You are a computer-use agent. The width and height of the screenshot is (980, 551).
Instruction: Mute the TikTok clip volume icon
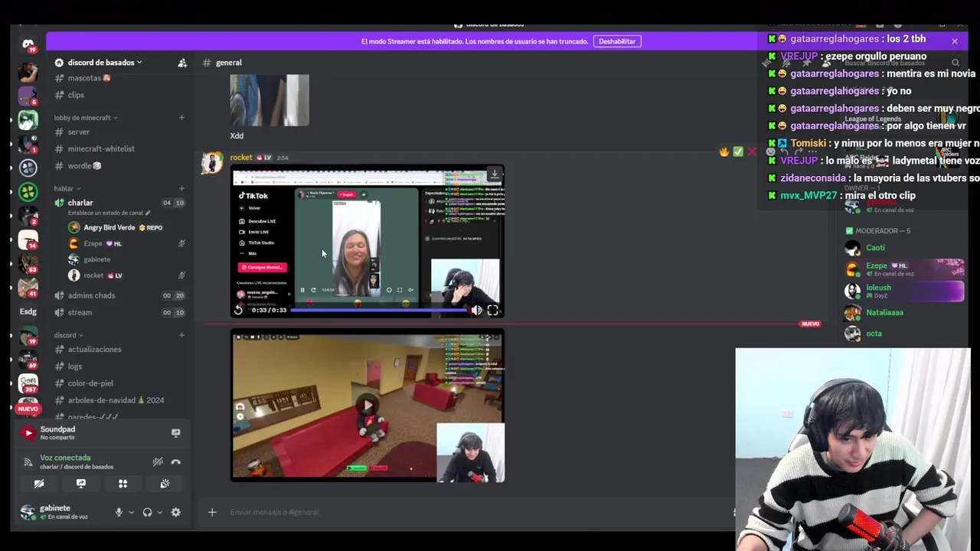pyautogui.click(x=476, y=310)
